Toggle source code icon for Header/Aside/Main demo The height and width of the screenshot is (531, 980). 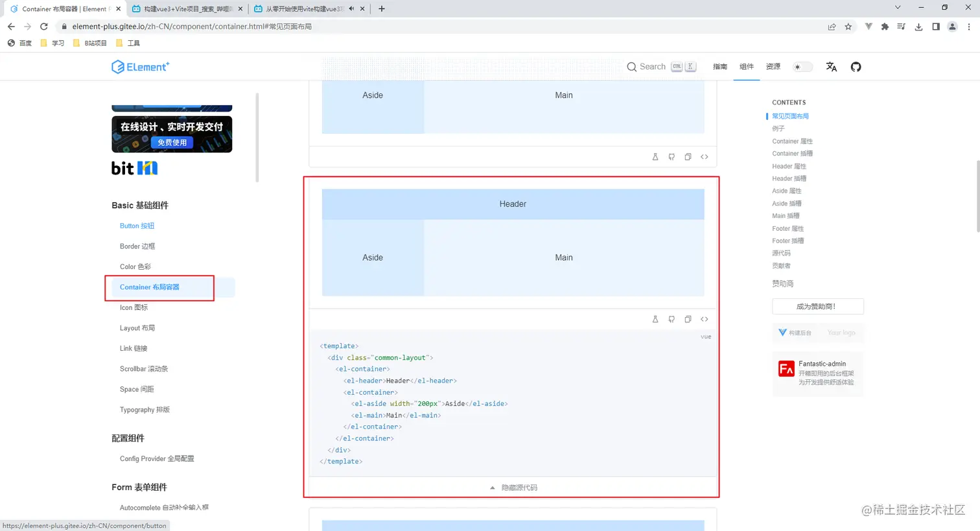click(x=705, y=319)
